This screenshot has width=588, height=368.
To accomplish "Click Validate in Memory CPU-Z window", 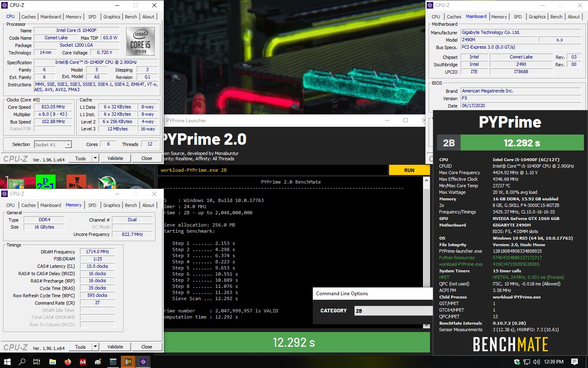I will coord(115,347).
